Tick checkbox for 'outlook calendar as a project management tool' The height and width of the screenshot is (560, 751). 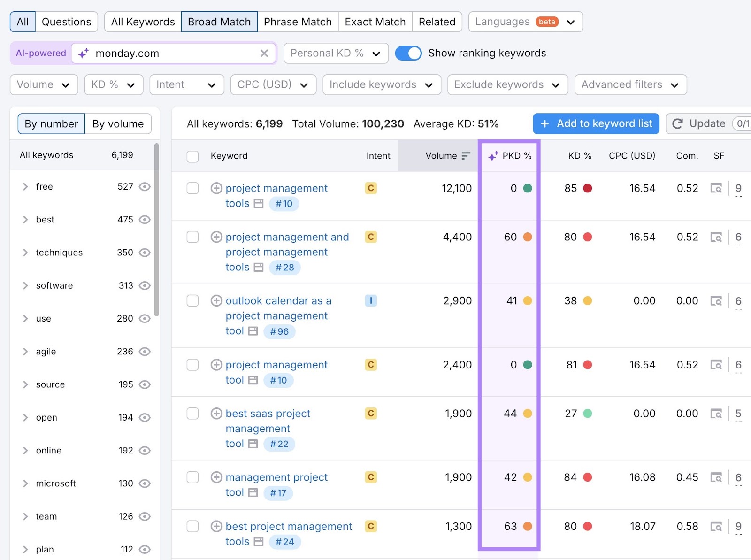[x=192, y=300]
